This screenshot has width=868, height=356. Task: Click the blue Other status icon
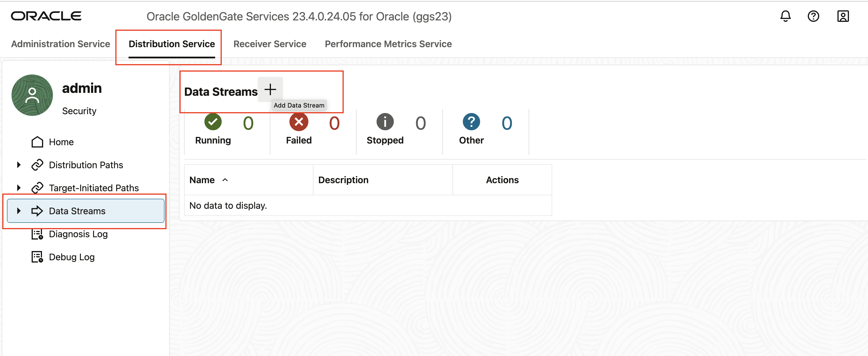tap(471, 122)
